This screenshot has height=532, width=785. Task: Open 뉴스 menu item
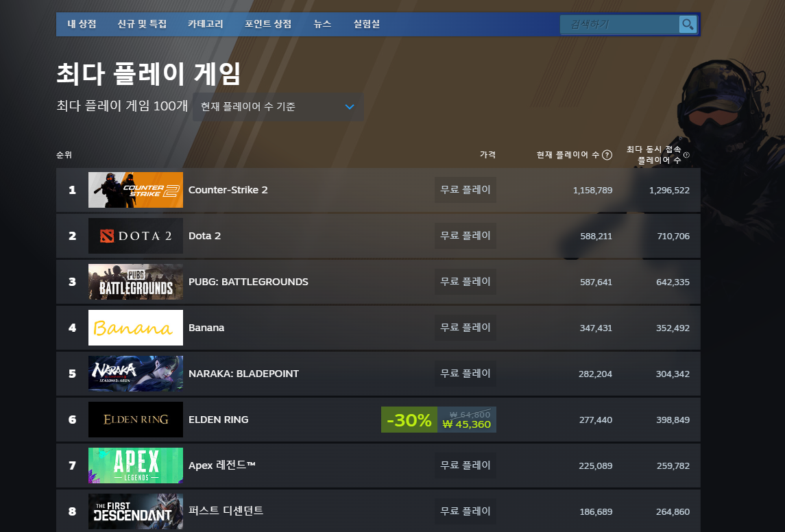(x=322, y=24)
